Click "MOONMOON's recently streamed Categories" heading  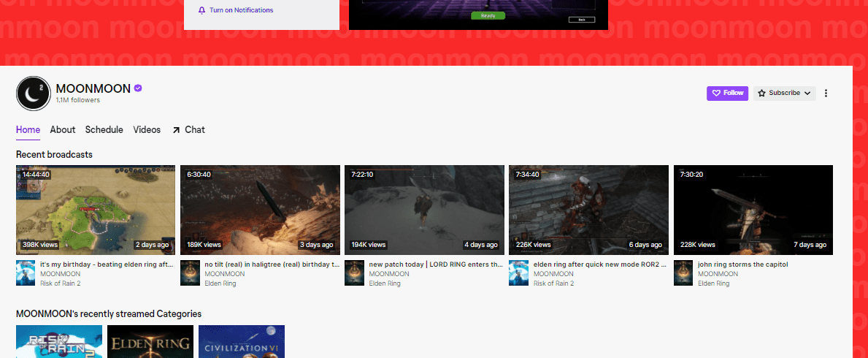tap(109, 313)
